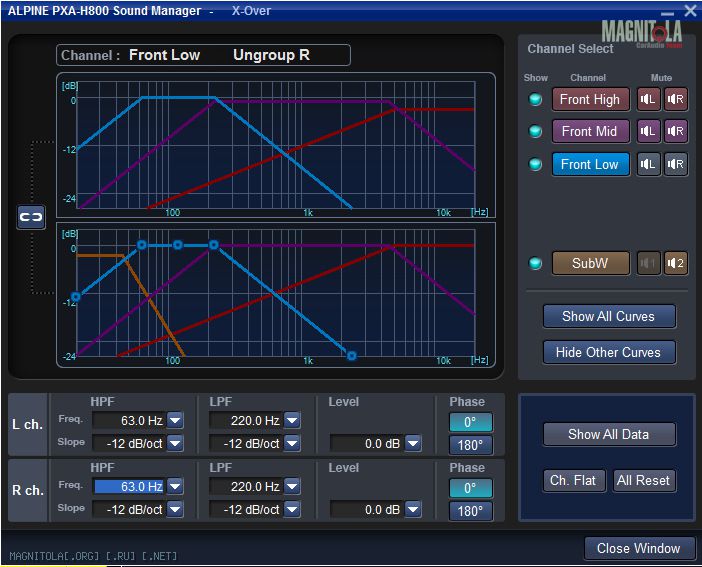
Task: Click the R ch. HPF frequency field
Action: click(129, 487)
